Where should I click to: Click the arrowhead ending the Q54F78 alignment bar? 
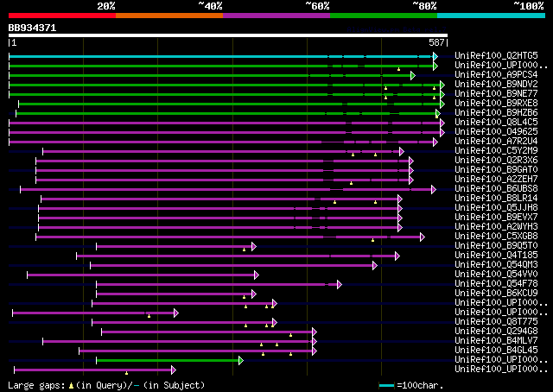(x=340, y=284)
